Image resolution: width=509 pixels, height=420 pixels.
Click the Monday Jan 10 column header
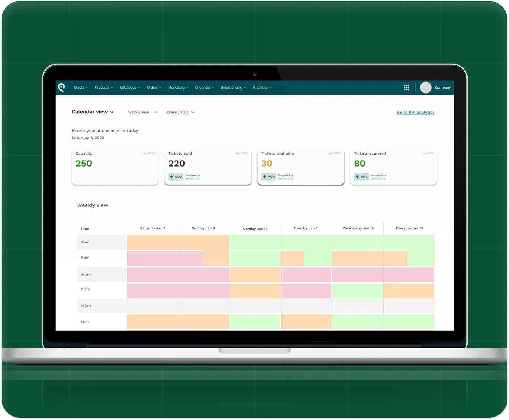click(255, 229)
